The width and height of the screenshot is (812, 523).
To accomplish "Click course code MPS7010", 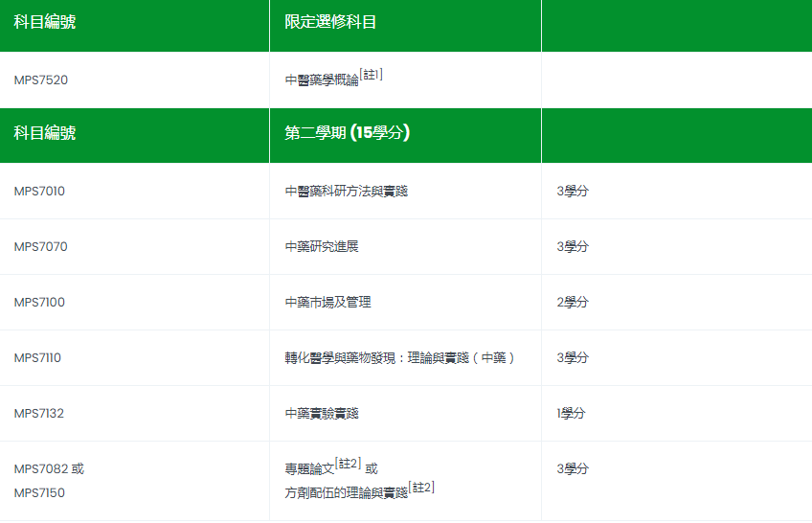I will point(40,192).
